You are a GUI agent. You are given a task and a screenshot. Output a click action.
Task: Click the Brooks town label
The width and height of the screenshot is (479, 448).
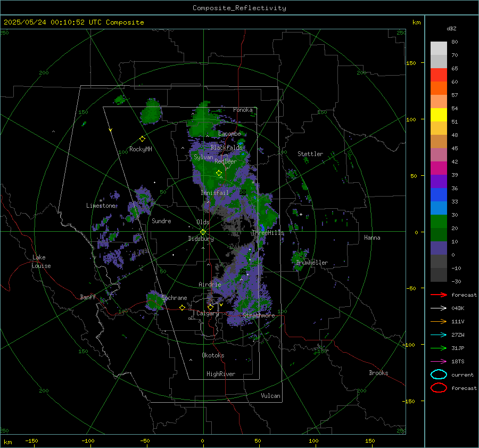(378, 373)
